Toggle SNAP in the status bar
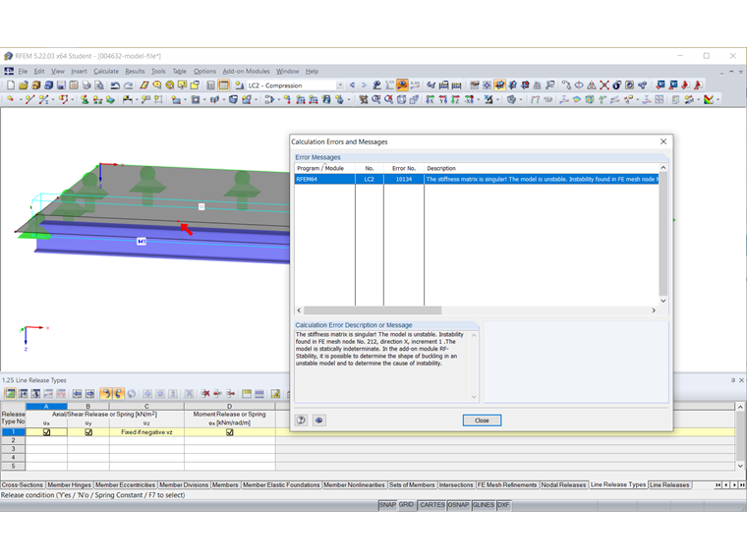Screen dimensions: 747x560 click(x=387, y=505)
